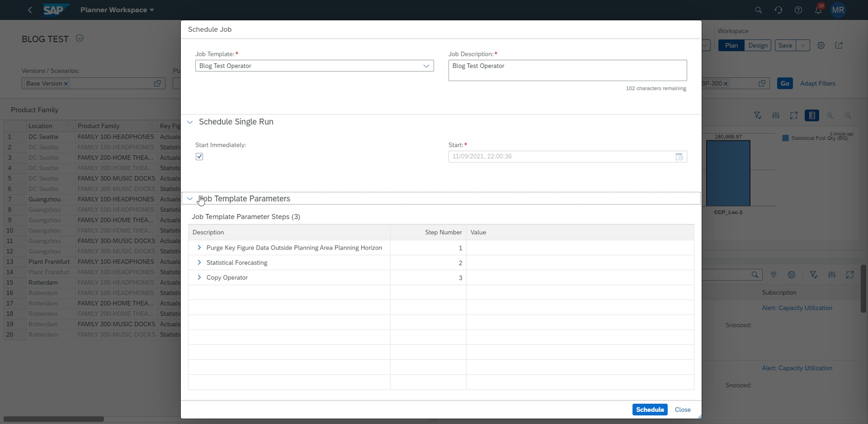
Task: Click the Schedule button
Action: [x=650, y=410]
